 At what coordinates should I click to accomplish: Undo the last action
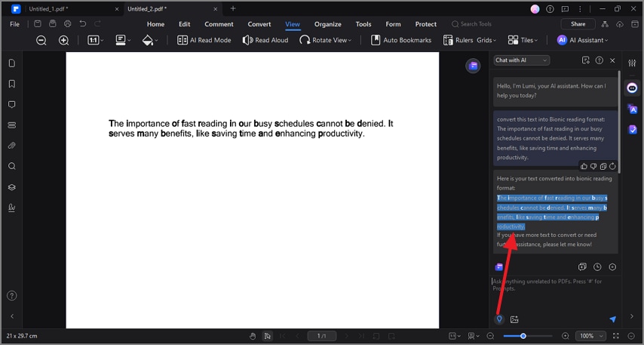pos(82,24)
